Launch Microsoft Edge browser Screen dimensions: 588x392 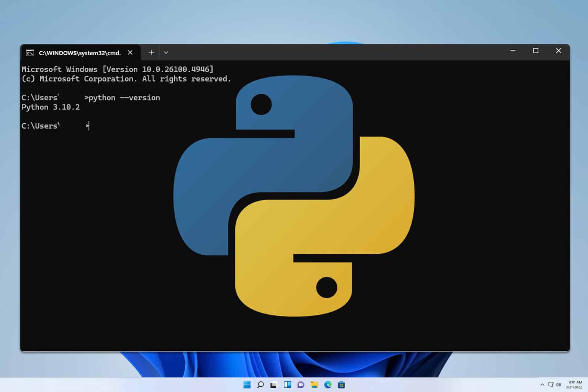pyautogui.click(x=328, y=385)
